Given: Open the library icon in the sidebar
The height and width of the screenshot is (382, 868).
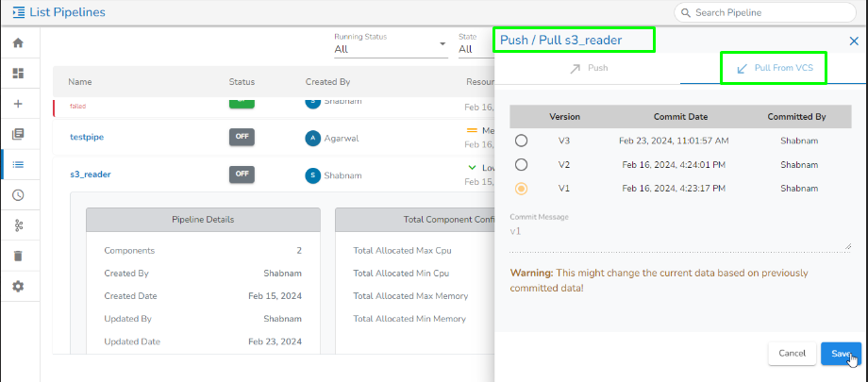Looking at the screenshot, I should tap(18, 134).
